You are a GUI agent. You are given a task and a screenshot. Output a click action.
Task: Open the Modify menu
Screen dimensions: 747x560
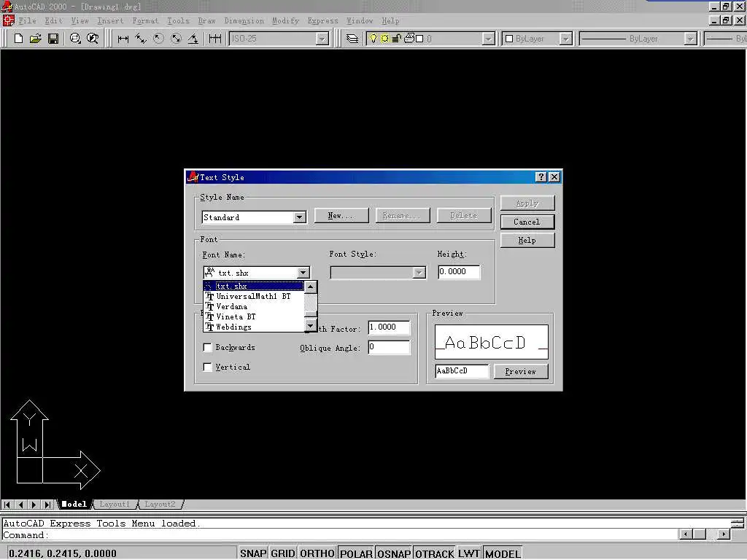[286, 20]
